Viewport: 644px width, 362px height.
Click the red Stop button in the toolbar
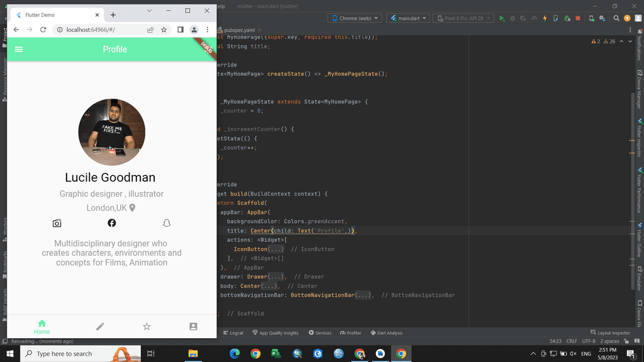click(x=578, y=18)
